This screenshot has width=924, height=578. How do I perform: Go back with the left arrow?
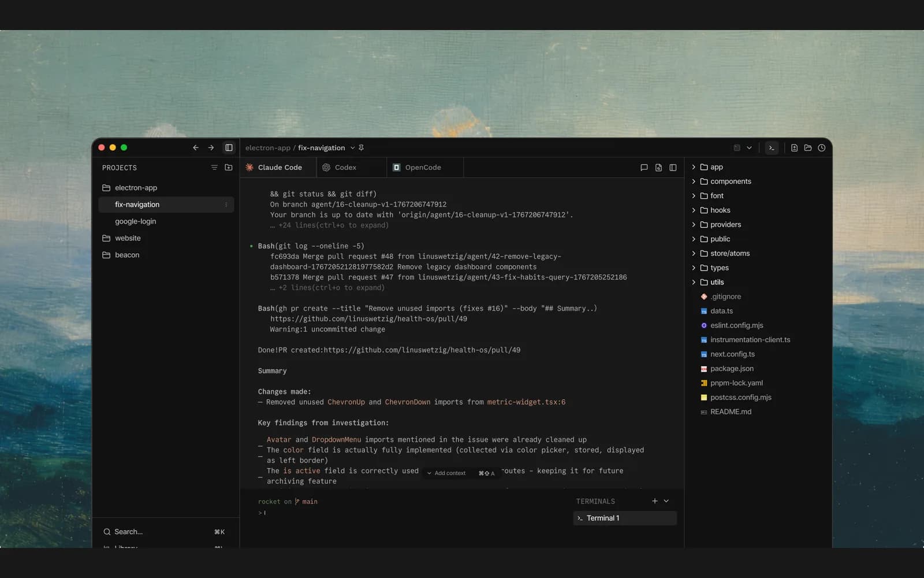click(x=196, y=148)
